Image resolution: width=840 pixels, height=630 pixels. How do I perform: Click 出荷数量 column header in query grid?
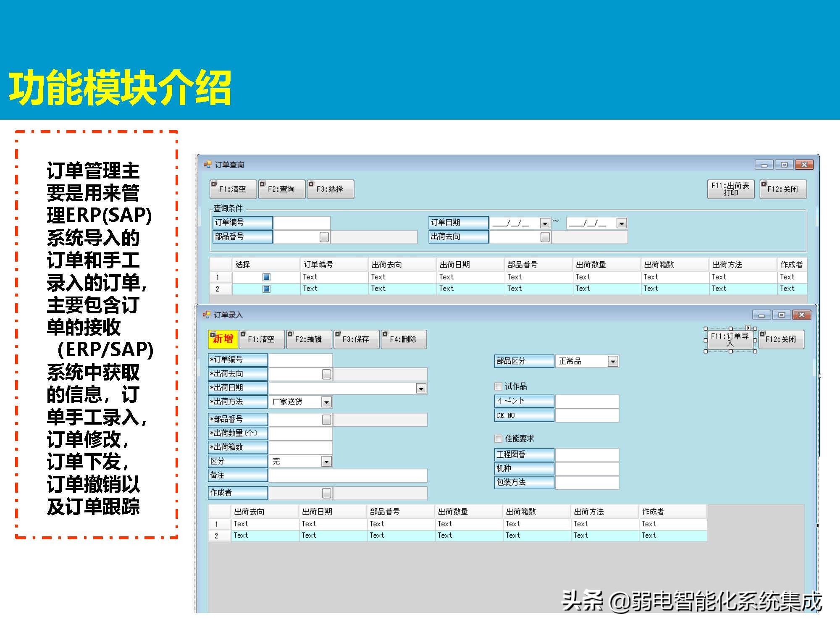point(606,265)
